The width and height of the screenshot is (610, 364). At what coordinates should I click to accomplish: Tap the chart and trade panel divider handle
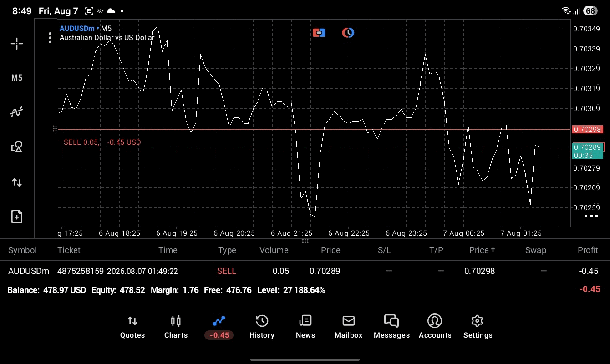coord(305,241)
